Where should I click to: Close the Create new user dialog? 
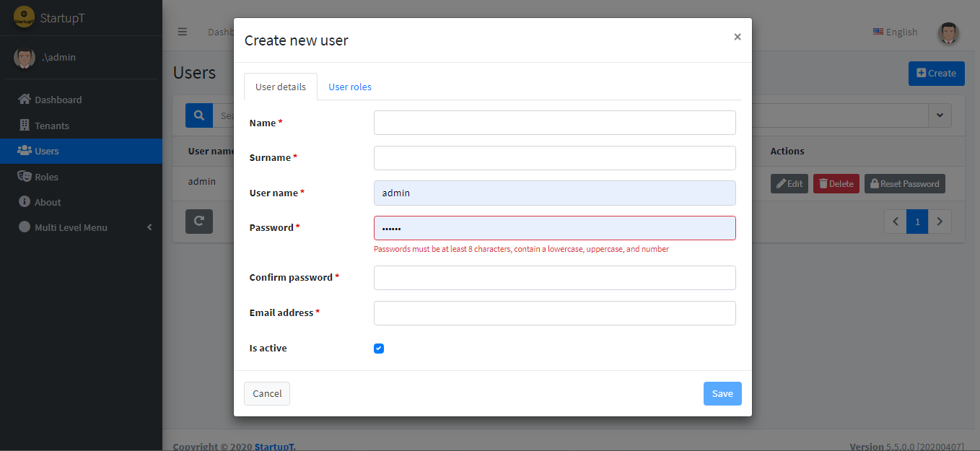point(738,37)
